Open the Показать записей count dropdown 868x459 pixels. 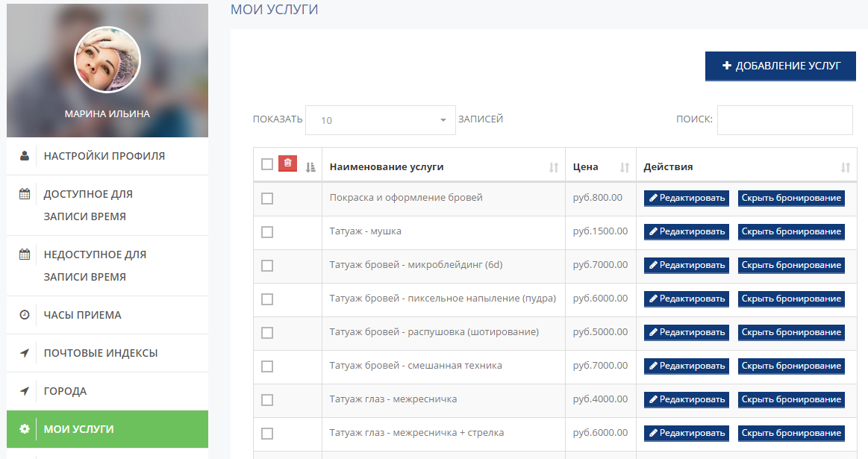point(381,120)
